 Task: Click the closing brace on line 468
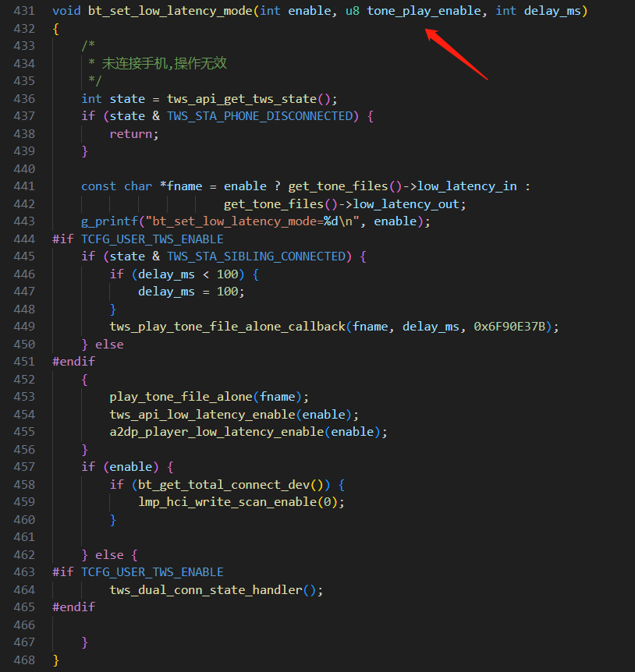(55, 660)
